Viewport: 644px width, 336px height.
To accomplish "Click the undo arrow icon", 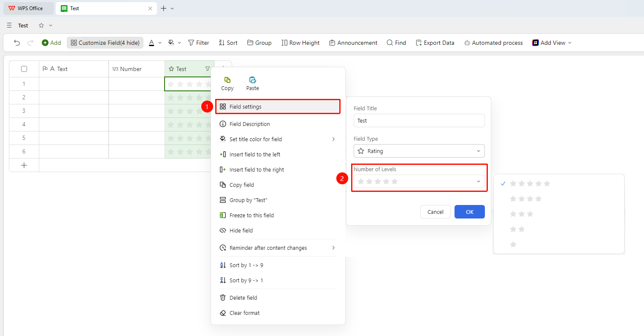I will pos(17,43).
